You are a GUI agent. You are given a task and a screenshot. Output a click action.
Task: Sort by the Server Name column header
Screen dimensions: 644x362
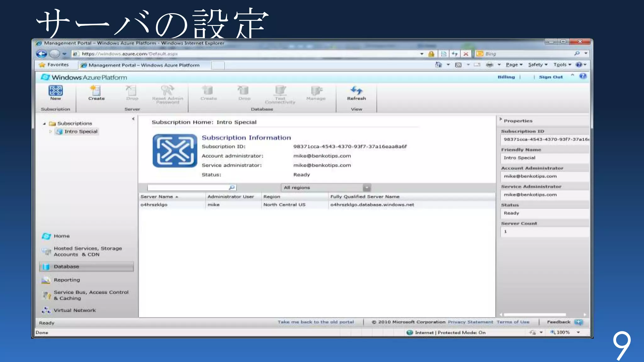[x=172, y=197]
